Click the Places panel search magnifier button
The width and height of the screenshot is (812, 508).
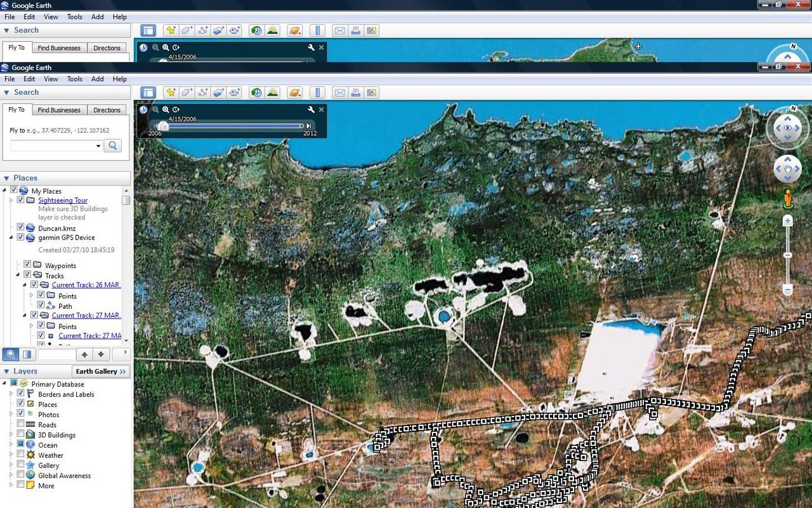pos(11,354)
